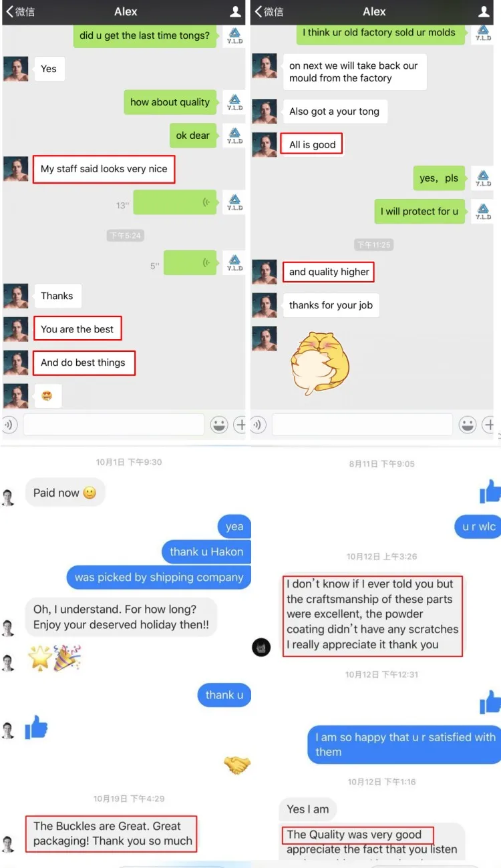Tap the back arrow in left chat header
Screen dimensions: 501x868
(x=9, y=11)
